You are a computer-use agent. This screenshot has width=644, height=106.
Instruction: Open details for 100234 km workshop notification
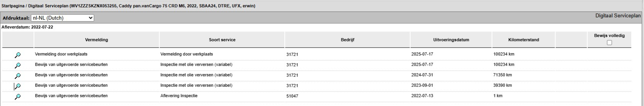click(x=18, y=55)
